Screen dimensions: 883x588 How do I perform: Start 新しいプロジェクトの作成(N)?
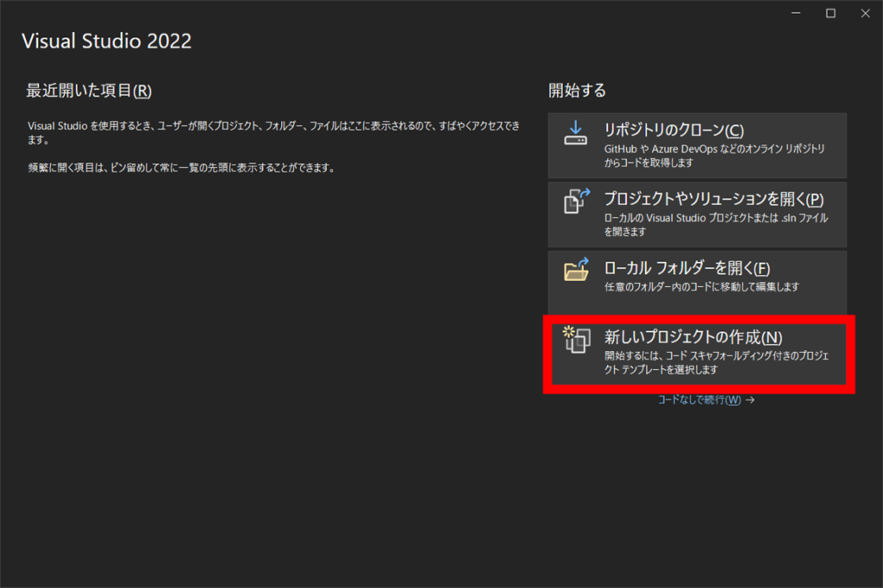point(693,337)
